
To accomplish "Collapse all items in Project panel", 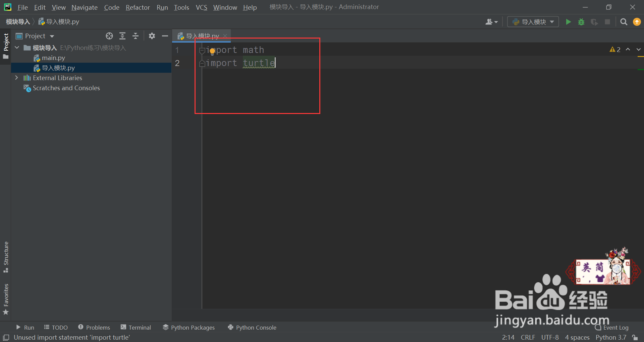I will [x=136, y=36].
